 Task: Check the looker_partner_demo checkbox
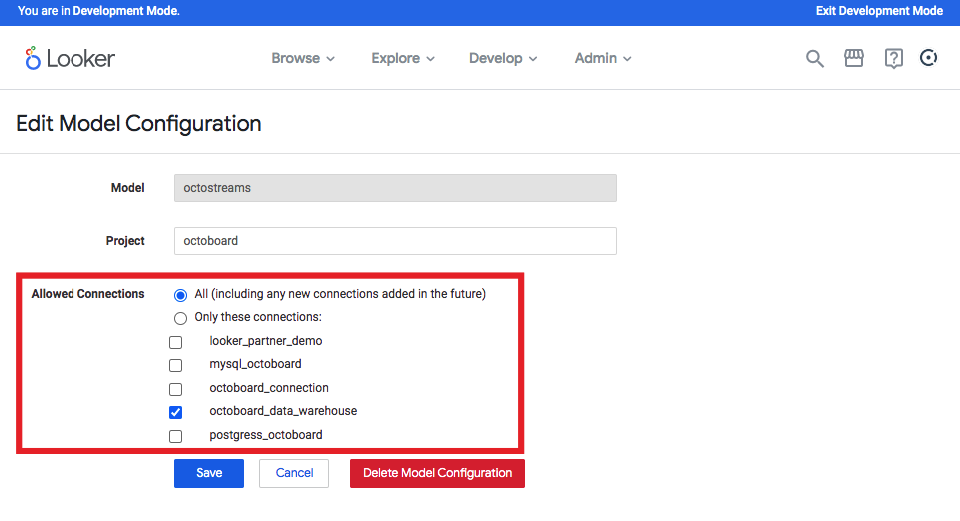[x=176, y=342]
